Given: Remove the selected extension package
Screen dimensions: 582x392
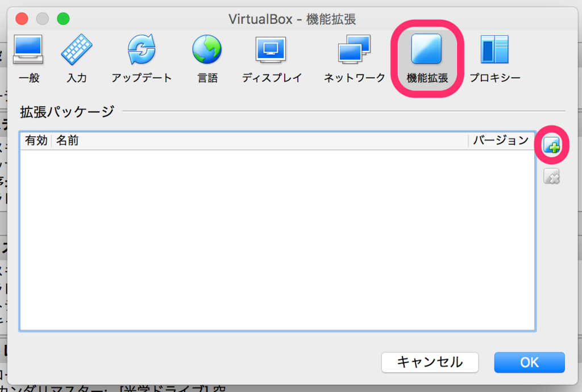Looking at the screenshot, I should click(x=551, y=176).
